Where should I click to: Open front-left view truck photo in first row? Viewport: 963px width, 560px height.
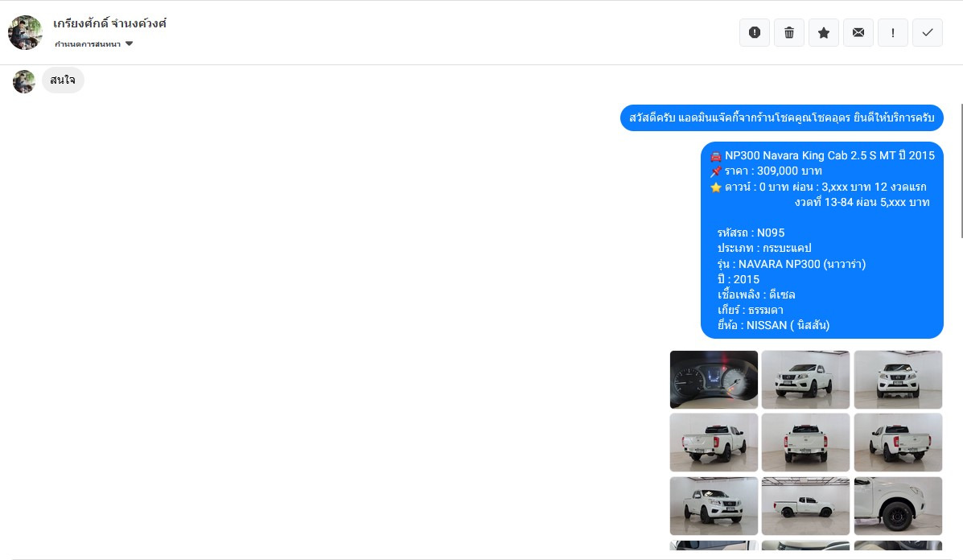806,380
